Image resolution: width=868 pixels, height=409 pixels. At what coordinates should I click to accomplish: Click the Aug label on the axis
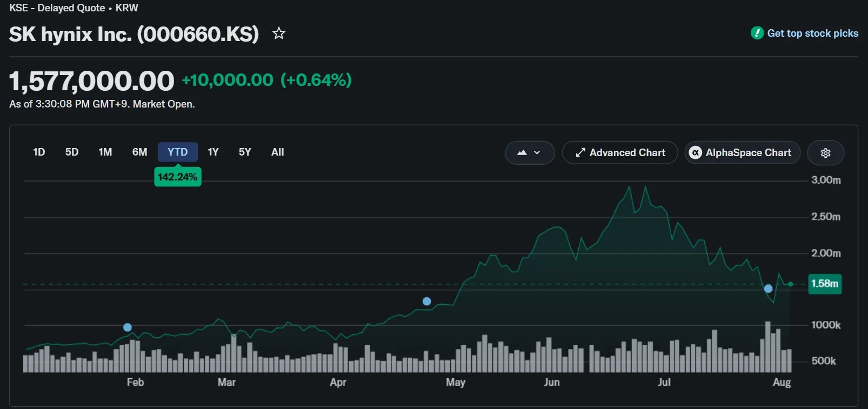coord(782,383)
